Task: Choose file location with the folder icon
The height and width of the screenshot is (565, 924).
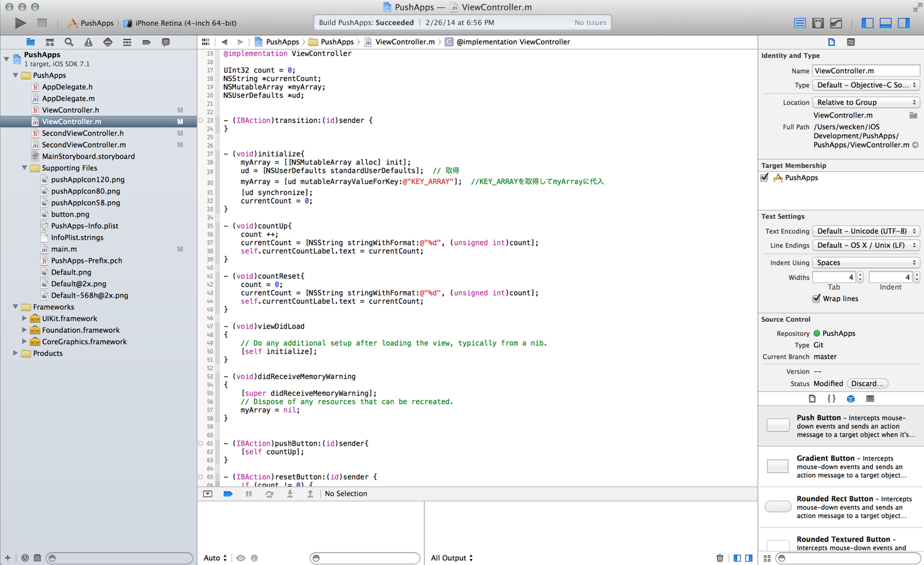Action: pyautogui.click(x=914, y=115)
